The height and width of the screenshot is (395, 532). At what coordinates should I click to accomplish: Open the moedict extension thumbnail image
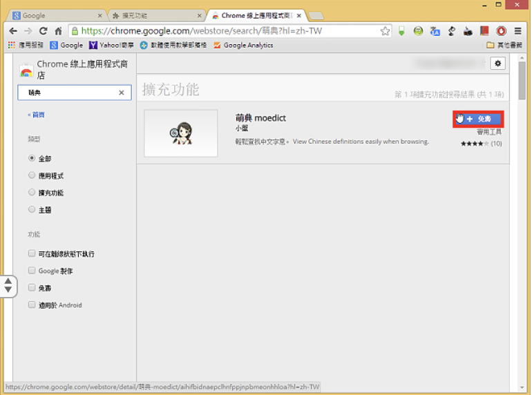(x=181, y=133)
